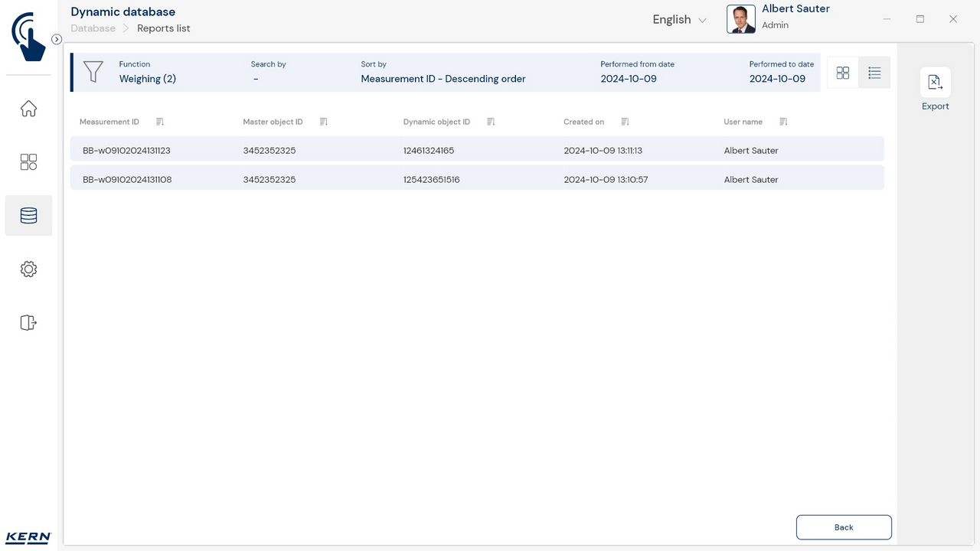Click the Export spreadsheet icon

(x=935, y=83)
